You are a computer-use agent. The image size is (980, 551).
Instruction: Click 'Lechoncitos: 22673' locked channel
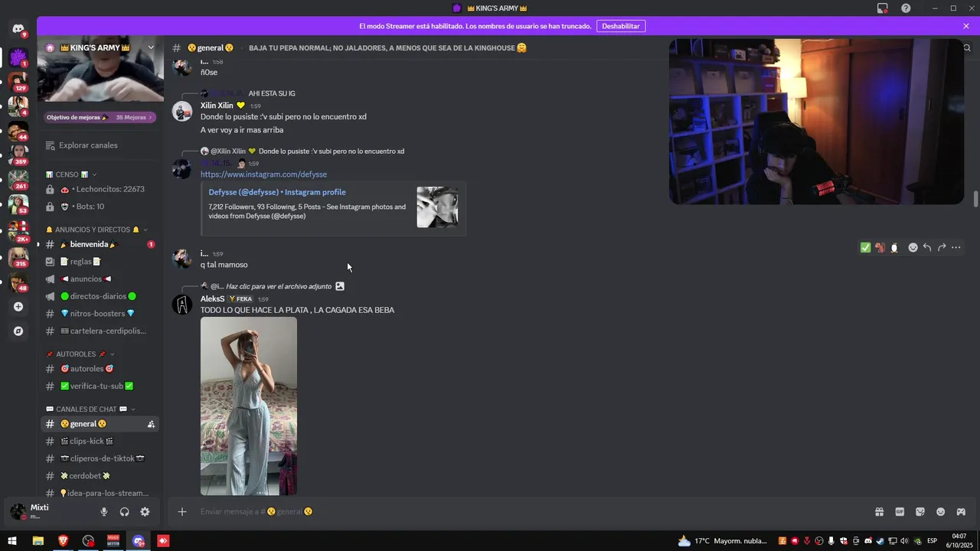[x=100, y=190]
